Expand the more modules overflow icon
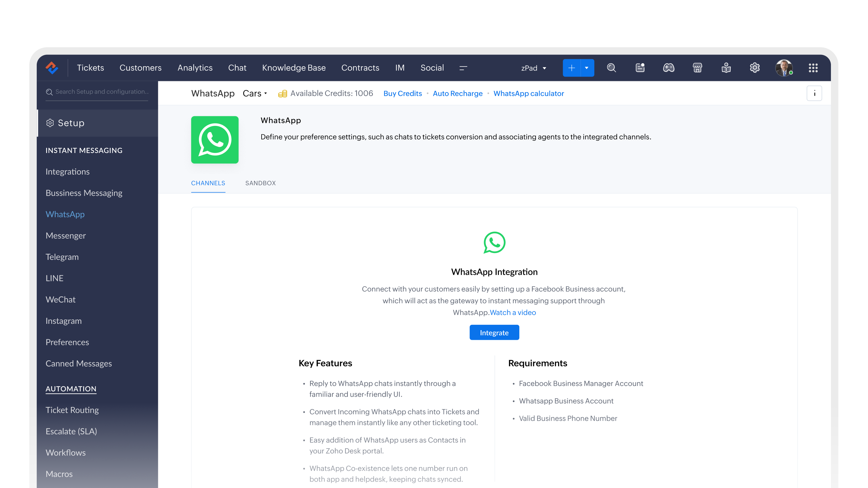Image resolution: width=868 pixels, height=488 pixels. click(x=463, y=68)
